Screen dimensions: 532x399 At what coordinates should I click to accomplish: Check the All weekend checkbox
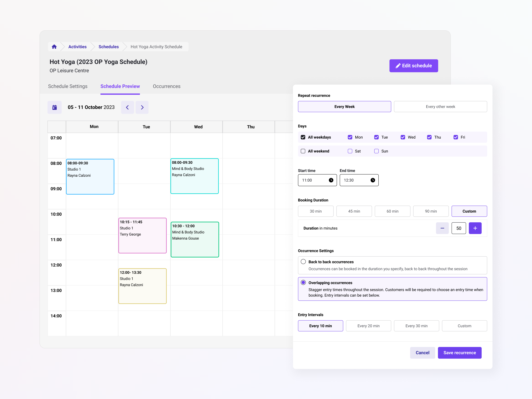[303, 151]
